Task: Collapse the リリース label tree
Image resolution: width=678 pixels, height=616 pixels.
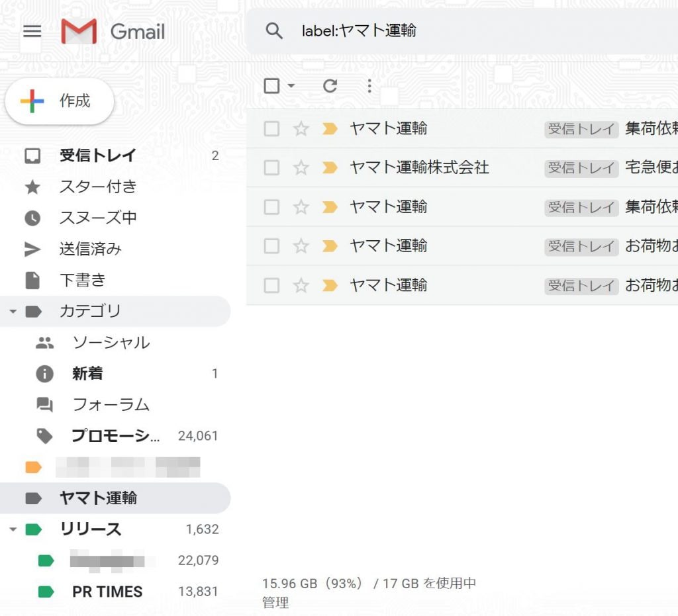Action: tap(13, 529)
